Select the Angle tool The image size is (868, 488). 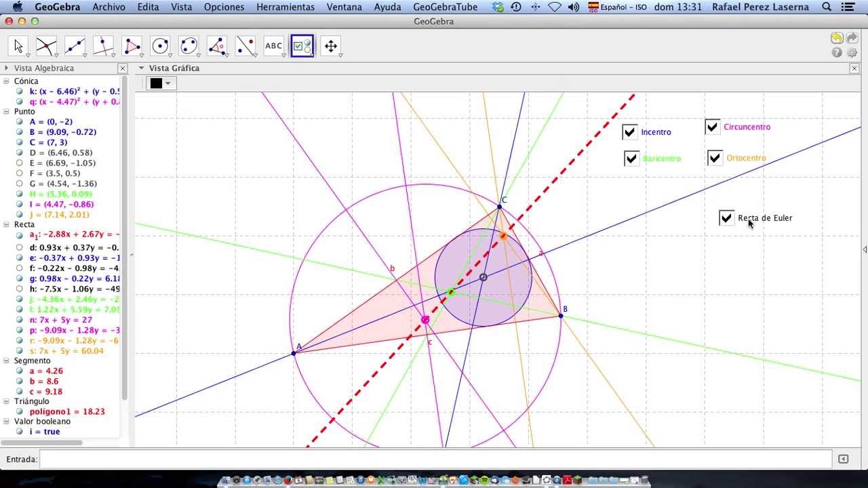click(217, 46)
